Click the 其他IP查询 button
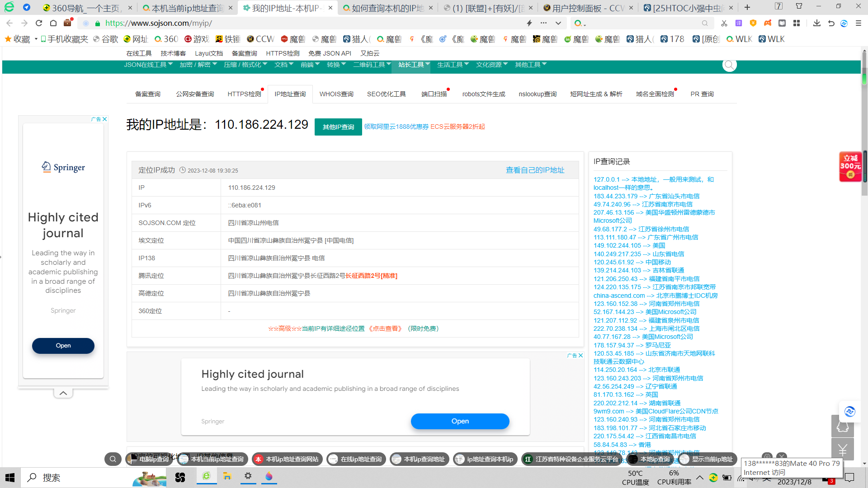 tap(338, 127)
